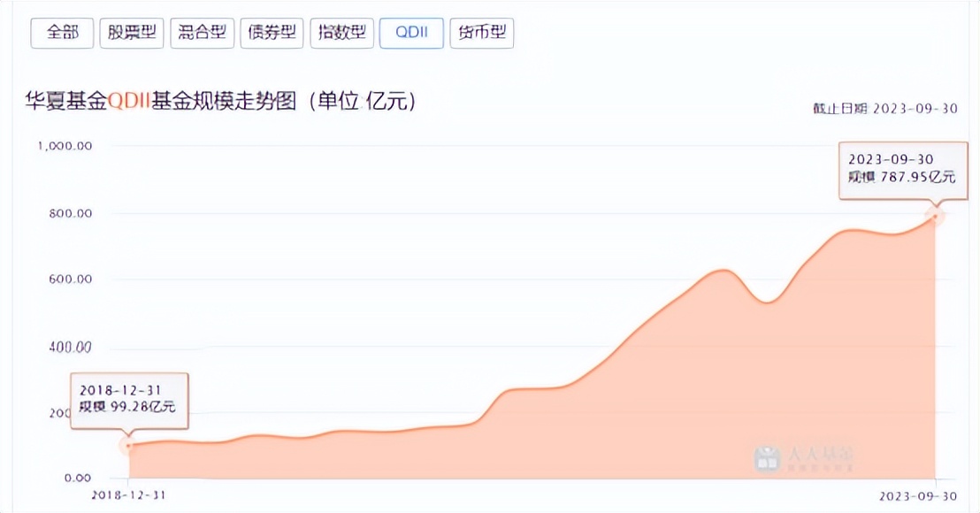
Task: Click the 截止日期 2023-09-30 label
Action: 885,109
